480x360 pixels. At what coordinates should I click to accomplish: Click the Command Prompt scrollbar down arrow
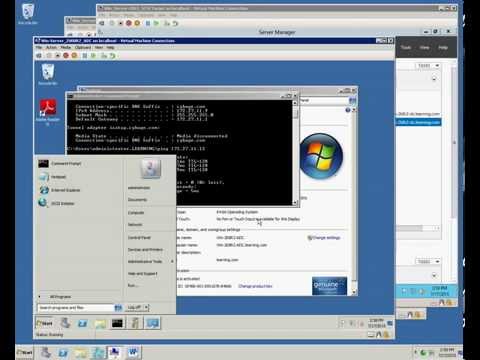click(x=295, y=202)
